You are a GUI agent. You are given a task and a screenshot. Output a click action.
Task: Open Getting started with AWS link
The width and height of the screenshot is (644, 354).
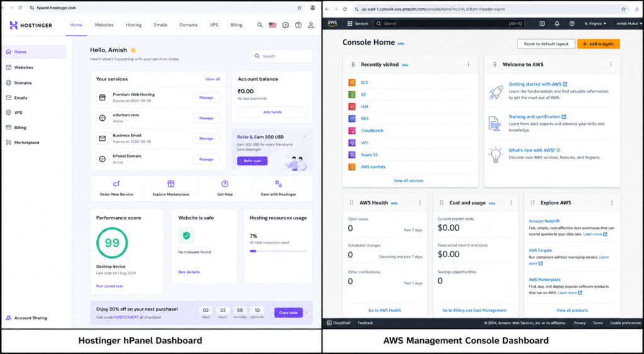[538, 84]
